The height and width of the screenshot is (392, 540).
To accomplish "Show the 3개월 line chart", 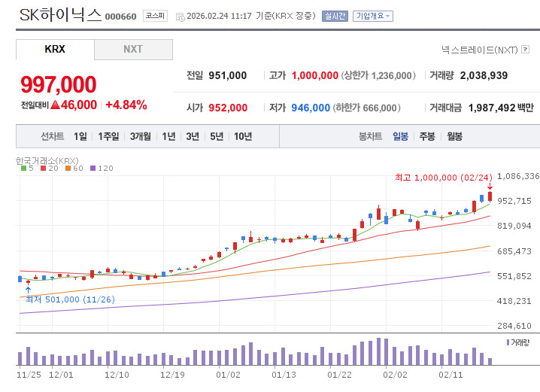I will 140,136.
